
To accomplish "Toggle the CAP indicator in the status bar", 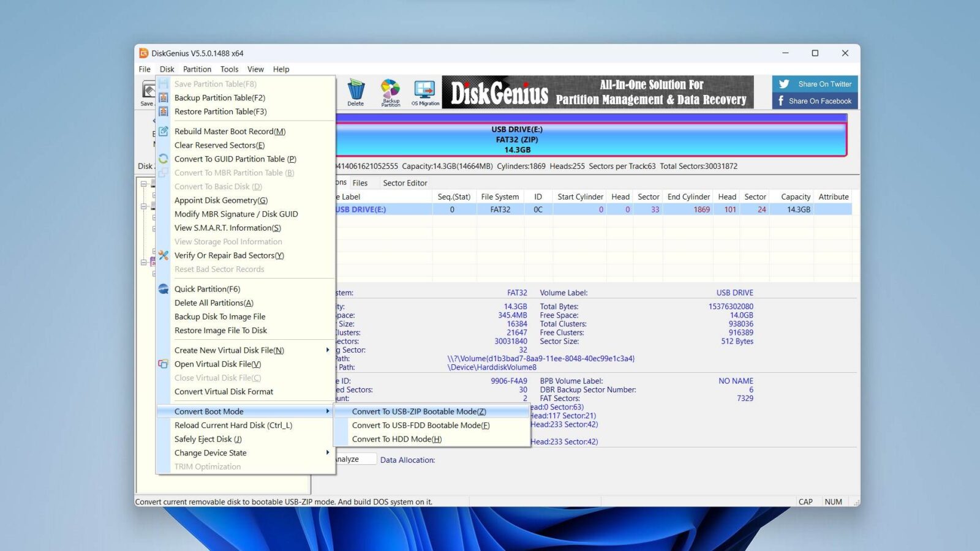I will [806, 501].
